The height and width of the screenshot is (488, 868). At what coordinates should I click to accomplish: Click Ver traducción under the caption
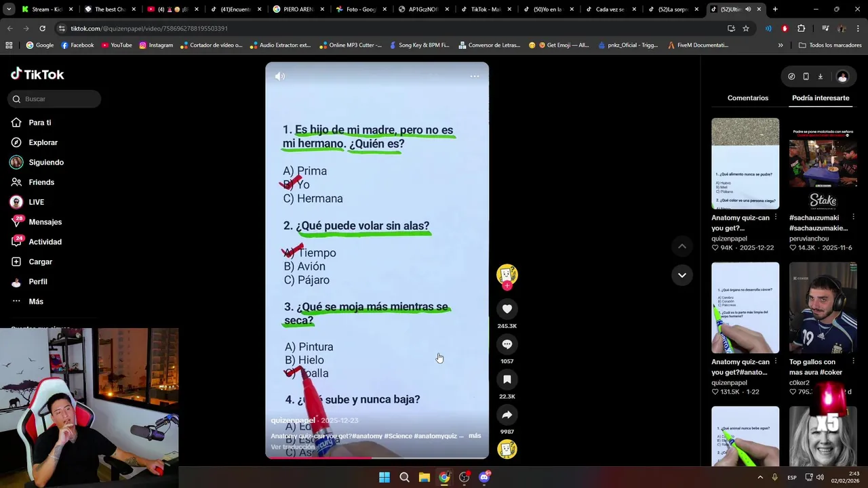pos(293,447)
